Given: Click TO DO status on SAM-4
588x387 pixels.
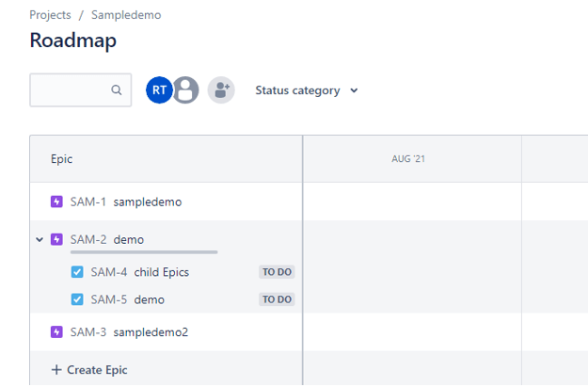Looking at the screenshot, I should pos(277,272).
